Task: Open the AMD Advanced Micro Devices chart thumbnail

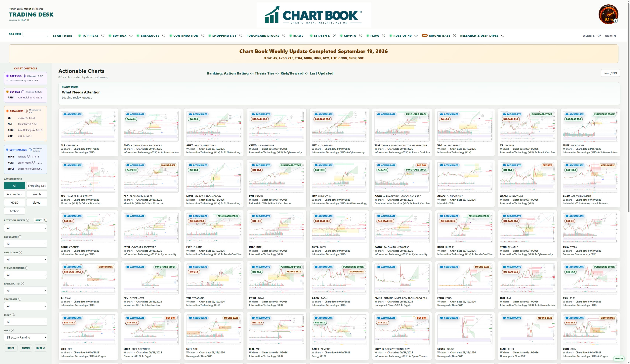Action: tap(151, 126)
